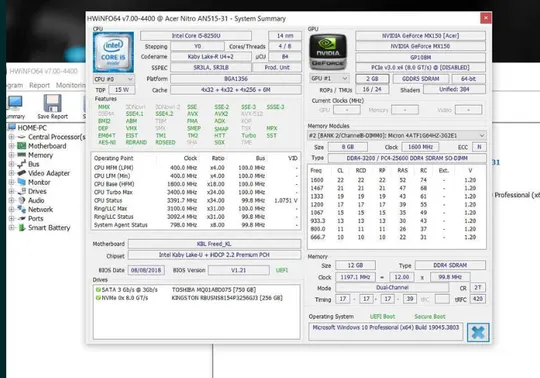Expand the Smart Battery tree node
The width and height of the screenshot is (540, 378).
tap(11, 228)
